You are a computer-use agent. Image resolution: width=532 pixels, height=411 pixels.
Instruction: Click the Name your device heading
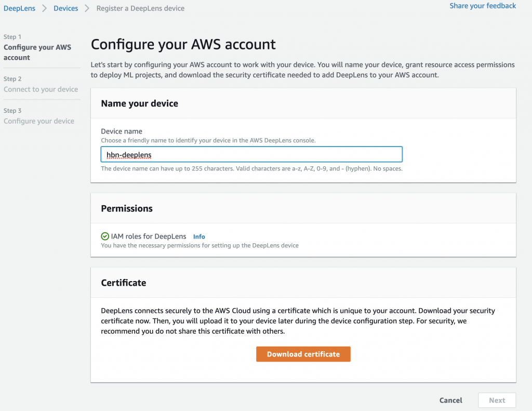(139, 103)
